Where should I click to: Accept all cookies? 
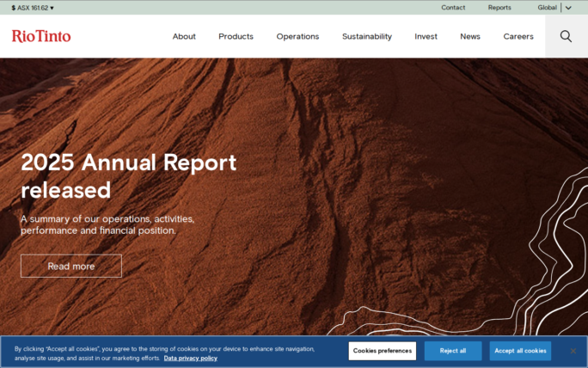520,351
